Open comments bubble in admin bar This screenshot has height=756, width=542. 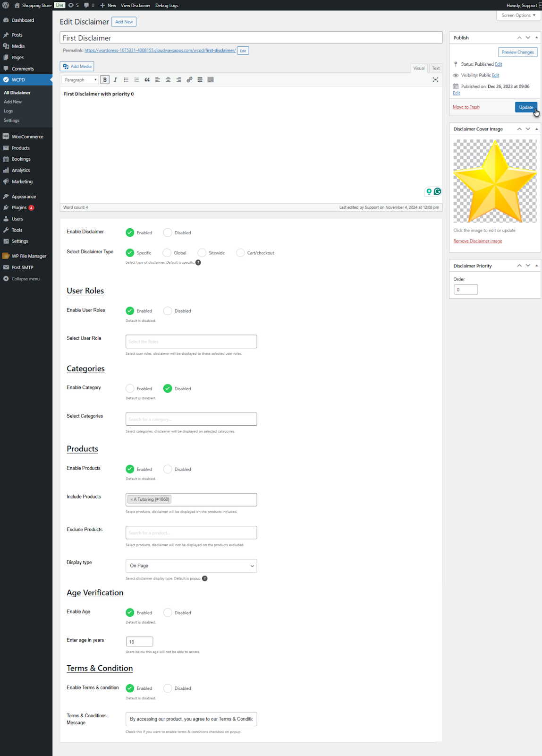(89, 5)
